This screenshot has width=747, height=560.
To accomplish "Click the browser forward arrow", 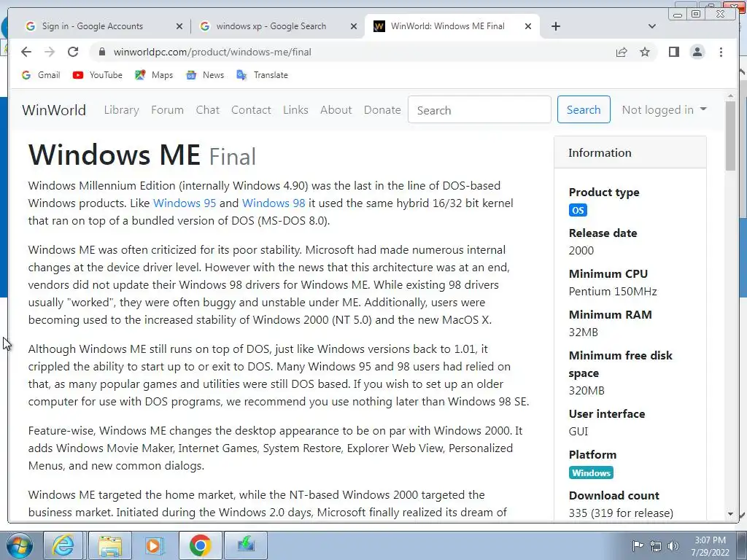I will click(x=50, y=52).
